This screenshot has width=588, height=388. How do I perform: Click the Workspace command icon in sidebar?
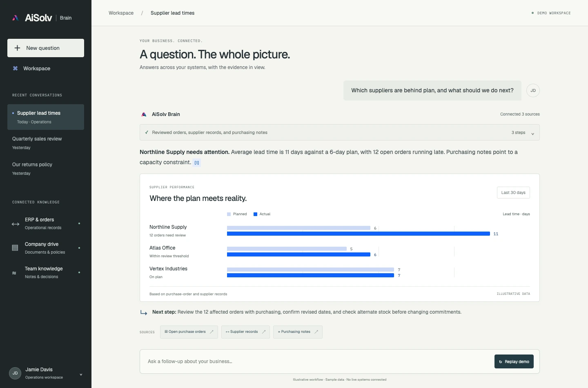point(15,68)
